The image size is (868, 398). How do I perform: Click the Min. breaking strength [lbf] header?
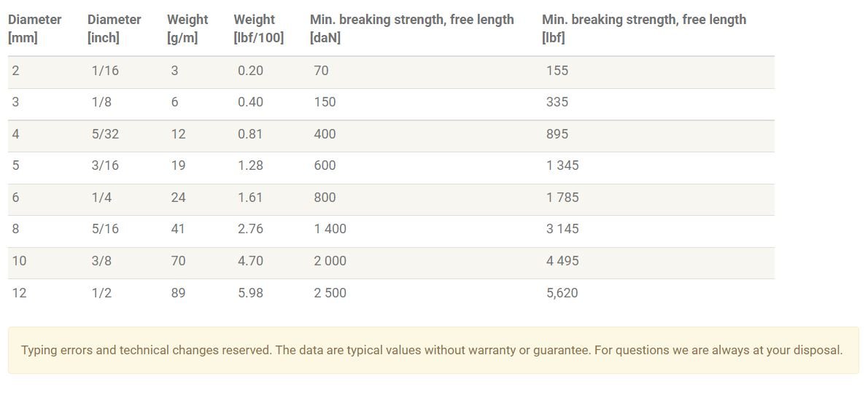click(x=644, y=28)
